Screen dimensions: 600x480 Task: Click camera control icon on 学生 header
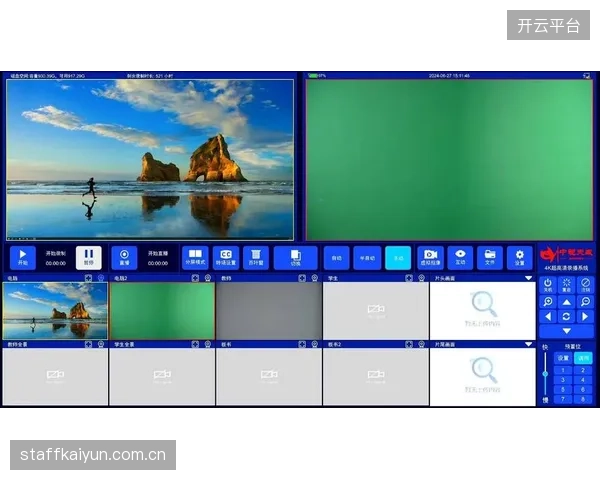[421, 278]
